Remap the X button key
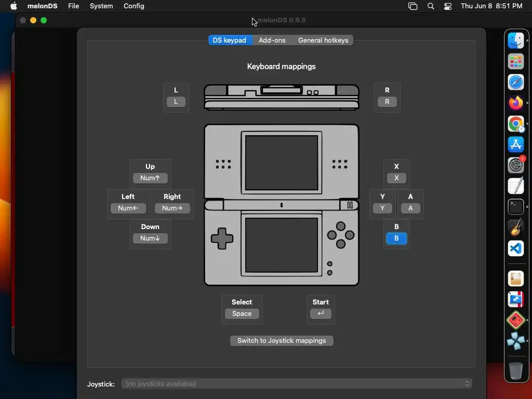Image resolution: width=532 pixels, height=399 pixels. pos(396,178)
